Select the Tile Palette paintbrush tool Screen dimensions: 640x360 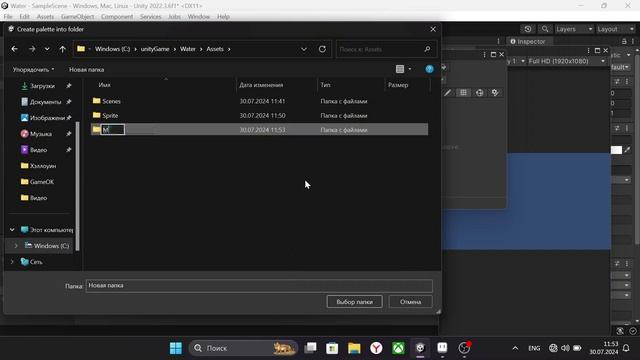tap(448, 93)
